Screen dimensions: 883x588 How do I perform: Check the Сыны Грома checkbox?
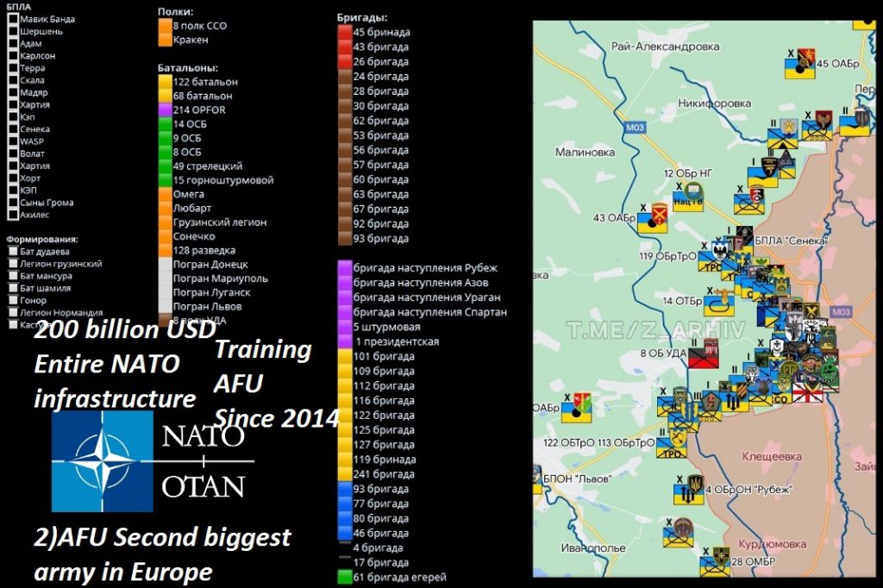pos(13,203)
